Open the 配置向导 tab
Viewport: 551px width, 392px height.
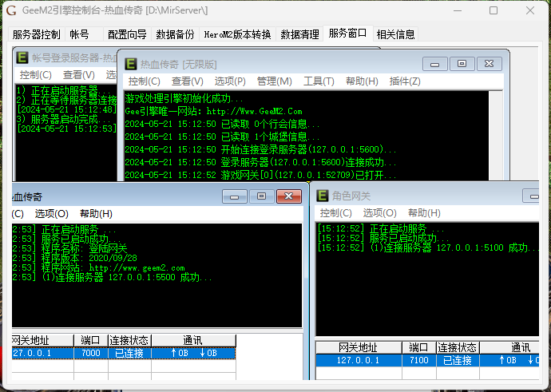pos(127,34)
